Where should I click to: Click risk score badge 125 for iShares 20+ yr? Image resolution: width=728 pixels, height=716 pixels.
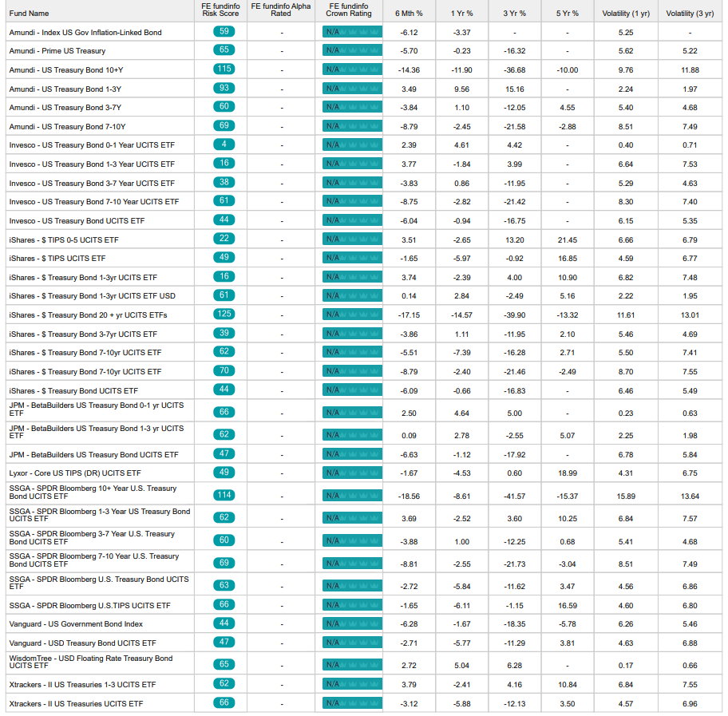tap(224, 314)
